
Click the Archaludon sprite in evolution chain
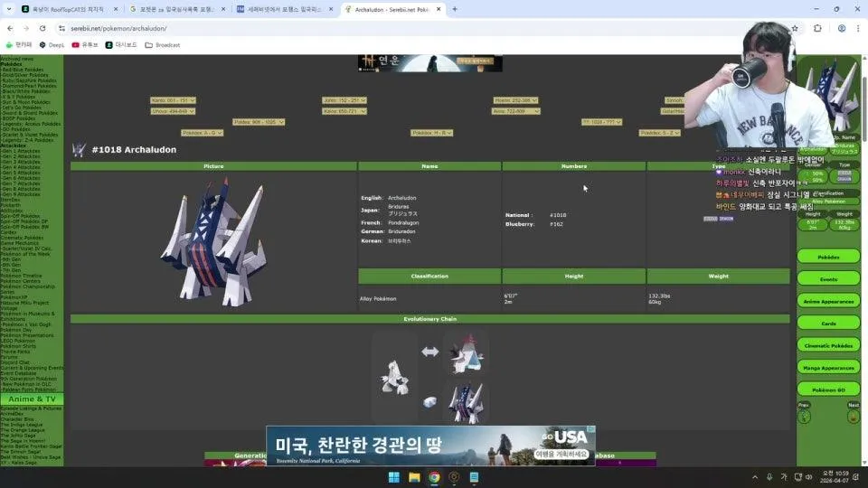467,404
